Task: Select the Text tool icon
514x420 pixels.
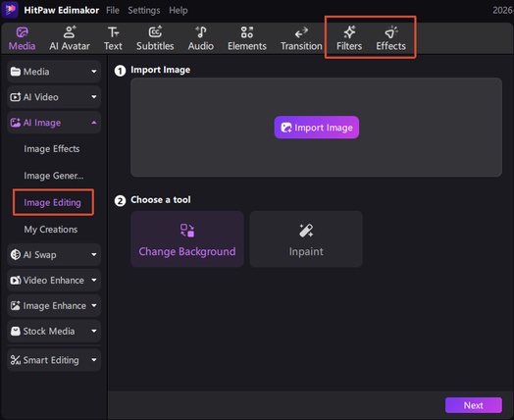Action: pyautogui.click(x=113, y=32)
